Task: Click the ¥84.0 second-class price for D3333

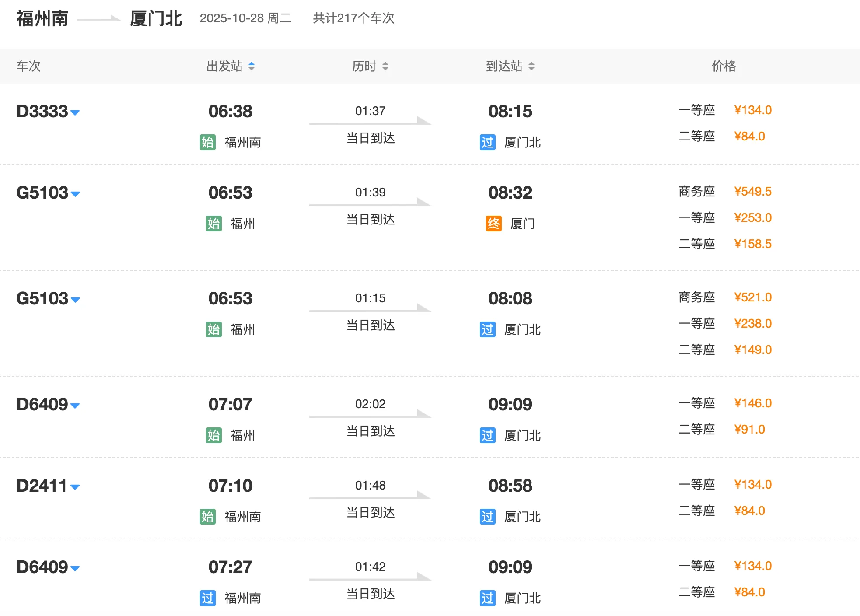Action: click(x=751, y=136)
